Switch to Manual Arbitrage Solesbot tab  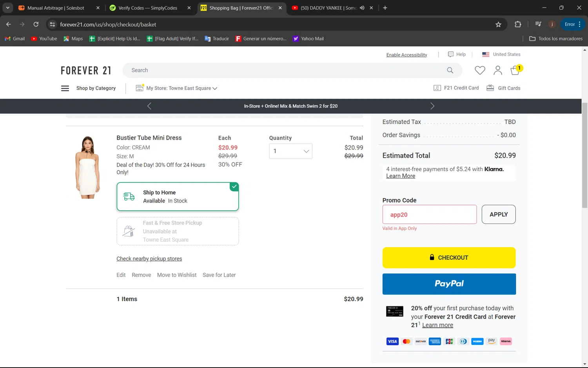tap(56, 8)
